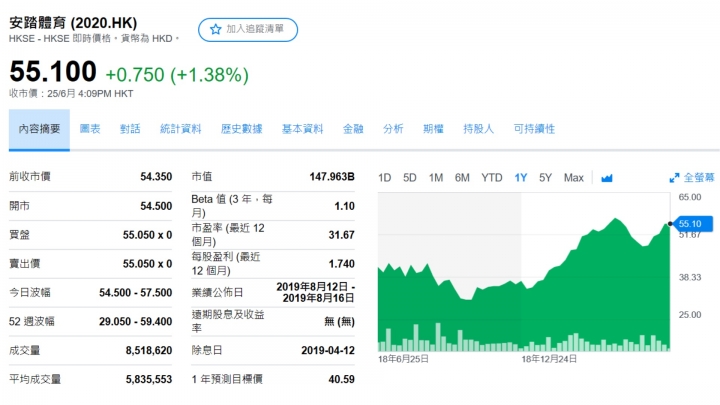The width and height of the screenshot is (720, 405).
Task: Click the 成交量 value 8,518,620
Action: point(149,351)
